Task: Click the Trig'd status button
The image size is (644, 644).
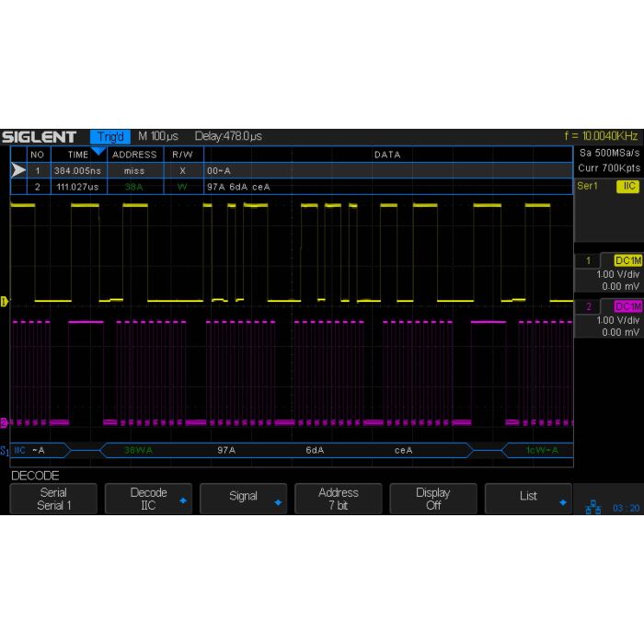Action: point(110,136)
